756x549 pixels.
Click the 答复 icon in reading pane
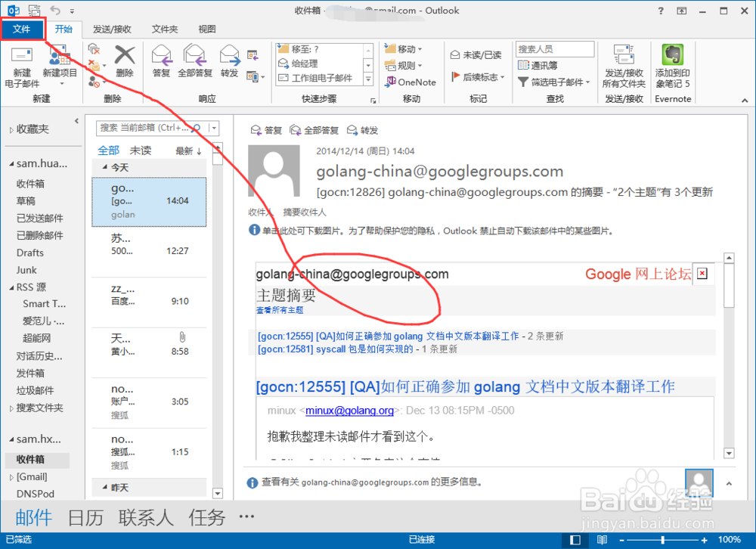(266, 130)
